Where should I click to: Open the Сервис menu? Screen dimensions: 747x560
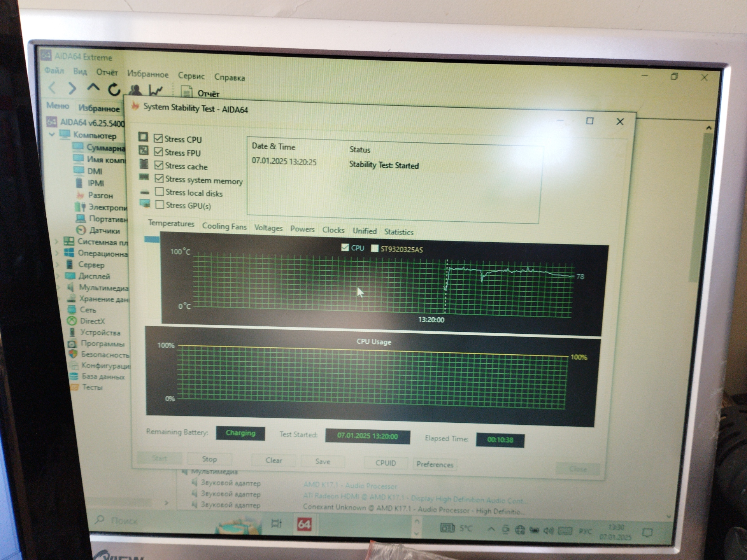click(191, 76)
